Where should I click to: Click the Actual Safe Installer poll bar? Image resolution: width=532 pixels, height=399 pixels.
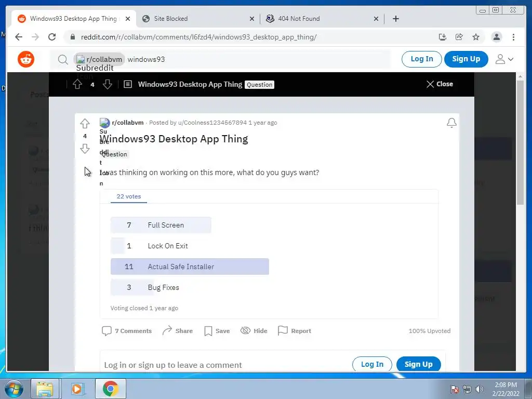pos(190,267)
